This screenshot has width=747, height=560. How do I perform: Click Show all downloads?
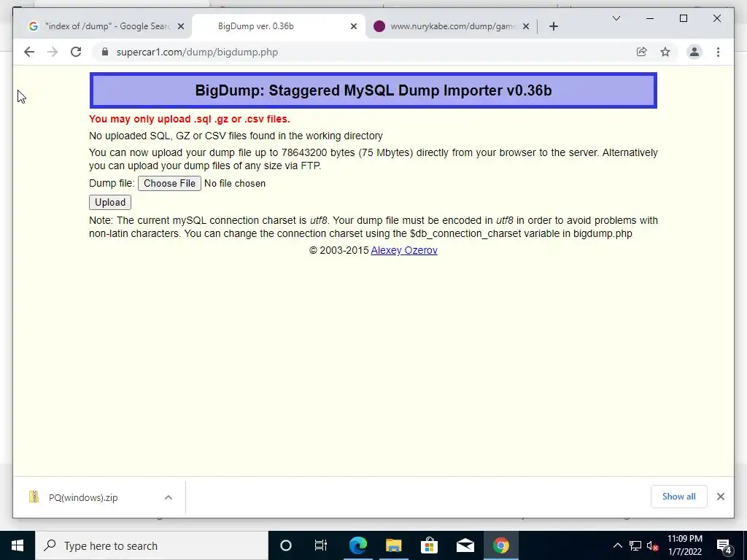(679, 496)
